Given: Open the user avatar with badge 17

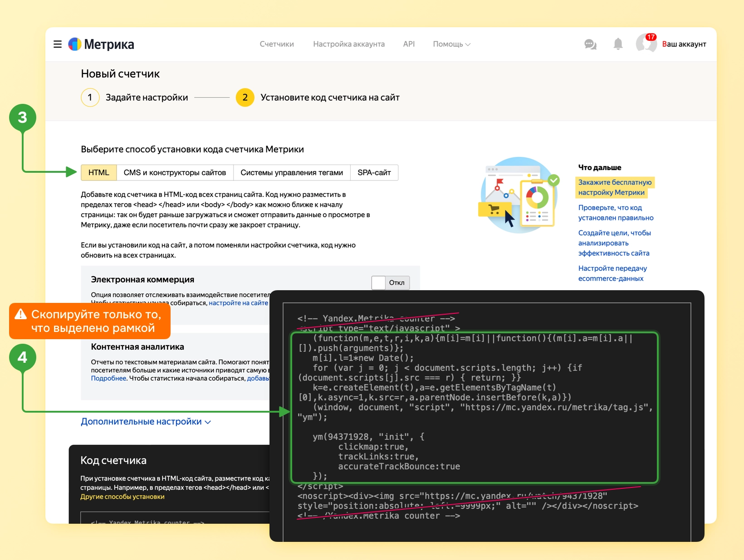Looking at the screenshot, I should (x=646, y=44).
